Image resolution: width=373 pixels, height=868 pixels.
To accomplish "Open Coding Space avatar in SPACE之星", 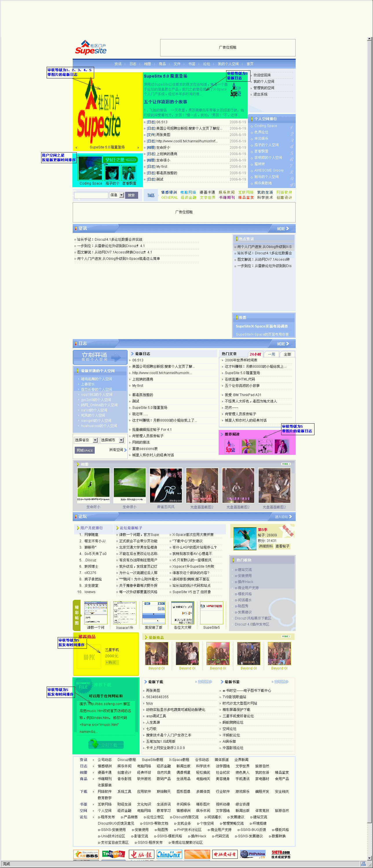I will click(x=90, y=168).
